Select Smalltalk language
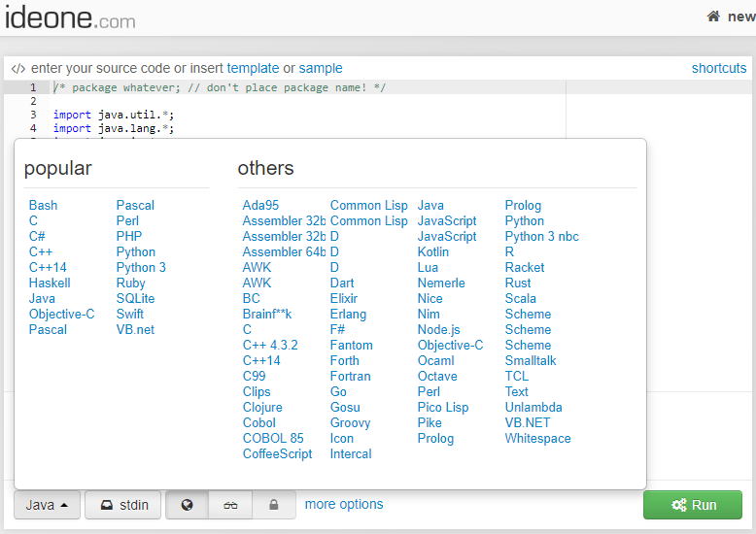This screenshot has height=534, width=756. point(531,360)
